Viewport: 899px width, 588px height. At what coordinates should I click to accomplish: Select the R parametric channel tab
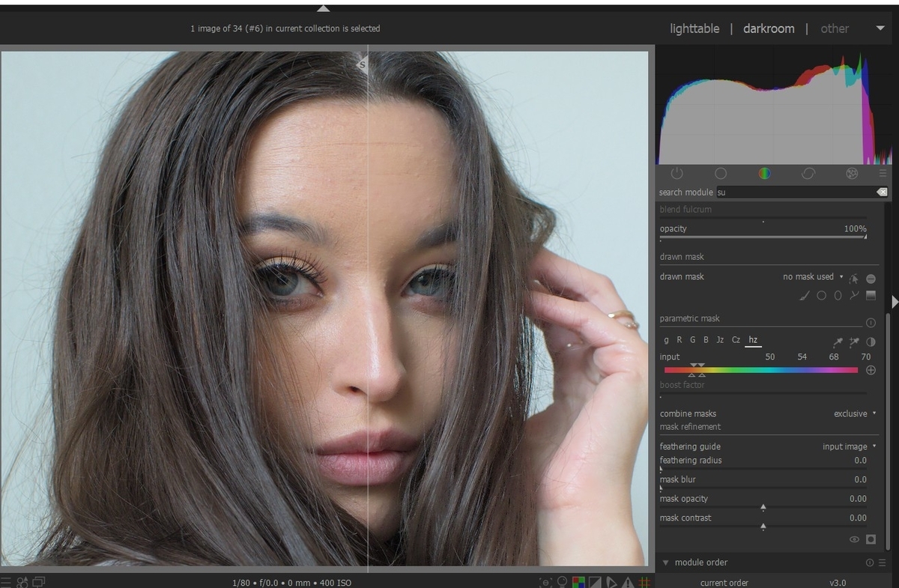679,340
